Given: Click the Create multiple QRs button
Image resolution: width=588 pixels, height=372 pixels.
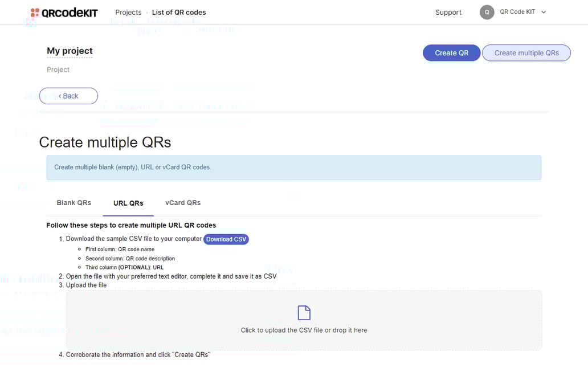Looking at the screenshot, I should click(x=526, y=53).
